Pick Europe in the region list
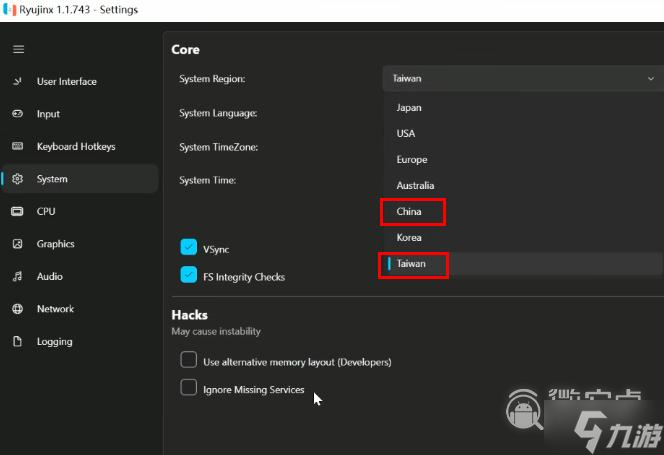 523,160
